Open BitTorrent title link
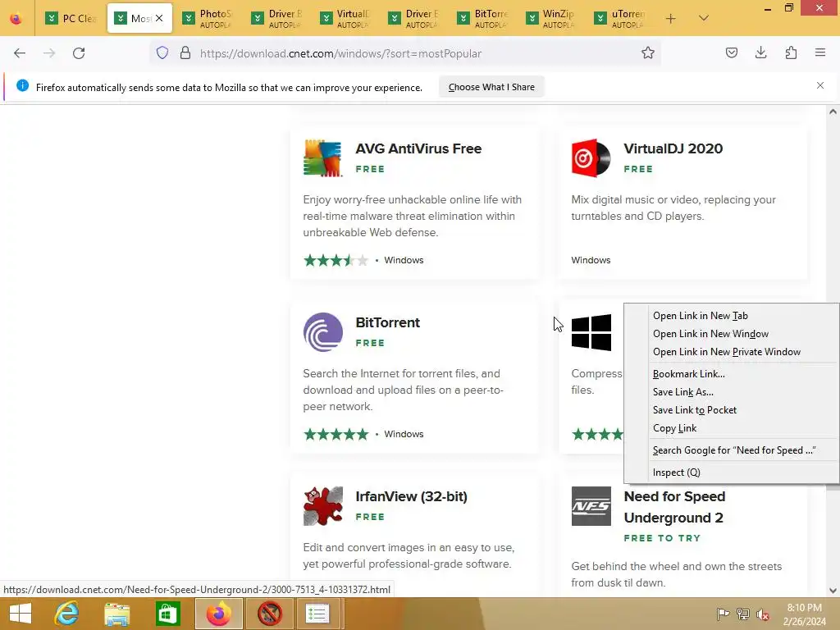The width and height of the screenshot is (840, 630). 387,322
